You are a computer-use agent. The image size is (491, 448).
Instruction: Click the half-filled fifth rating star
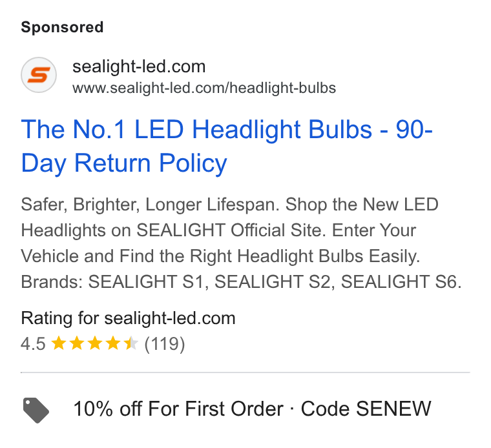pos(131,343)
